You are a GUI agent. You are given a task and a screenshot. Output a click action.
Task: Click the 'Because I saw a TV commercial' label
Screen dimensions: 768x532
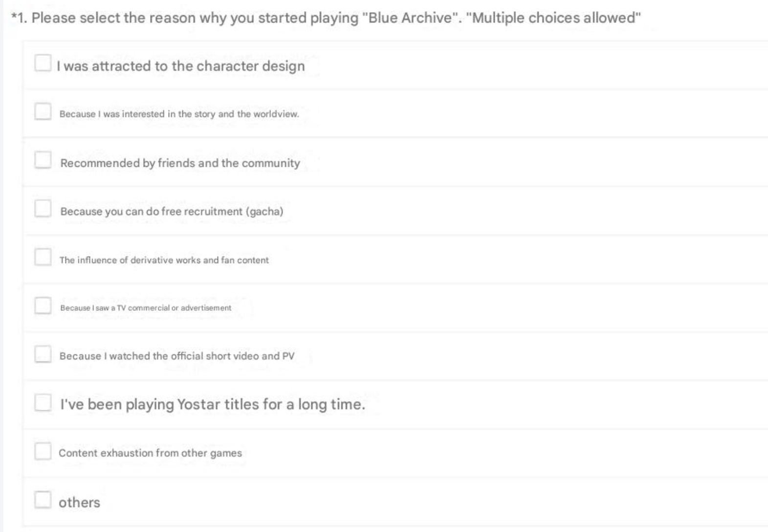[146, 308]
